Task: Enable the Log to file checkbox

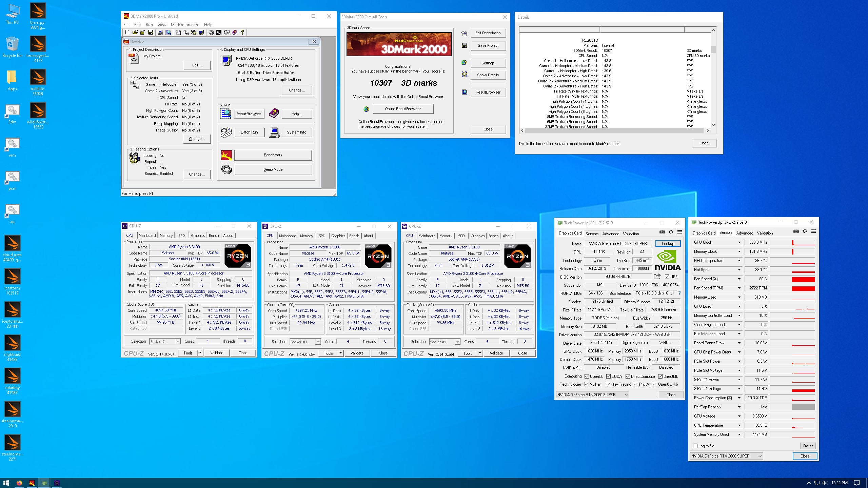Action: [695, 446]
